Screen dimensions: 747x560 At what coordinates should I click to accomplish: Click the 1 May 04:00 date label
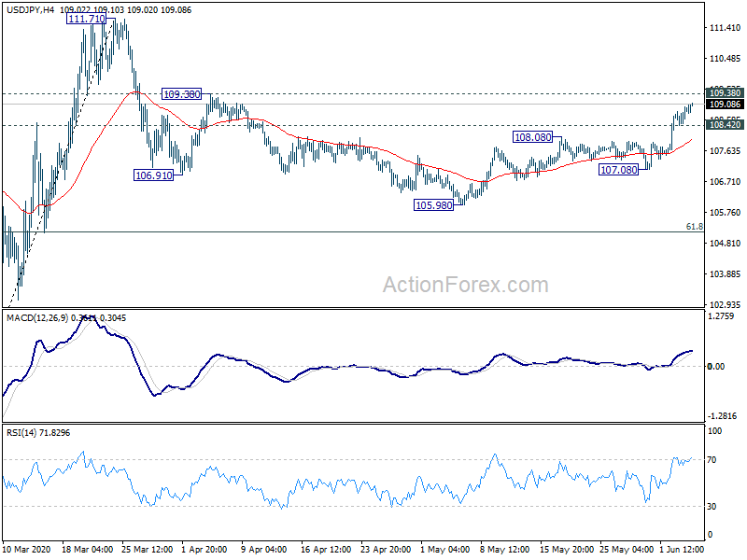(445, 550)
